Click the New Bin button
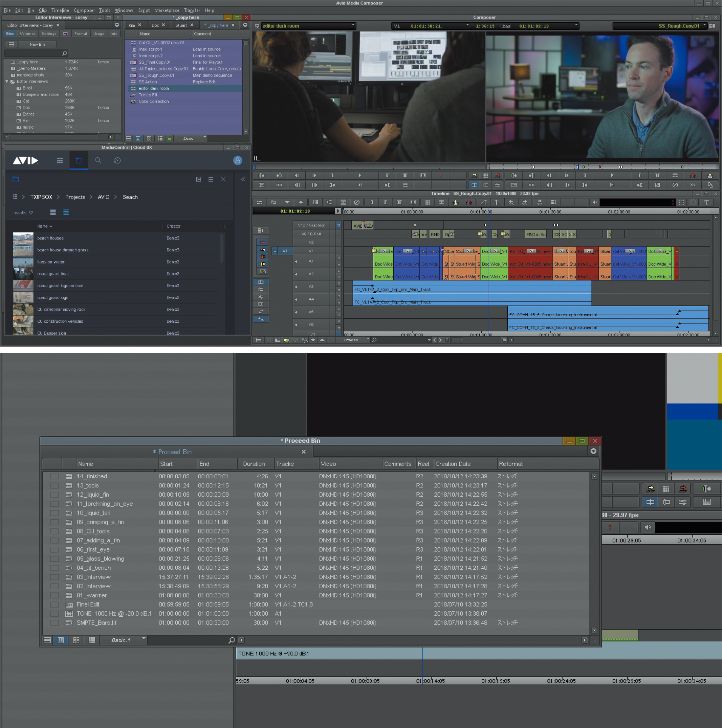Image resolution: width=722 pixels, height=728 pixels. [x=37, y=44]
